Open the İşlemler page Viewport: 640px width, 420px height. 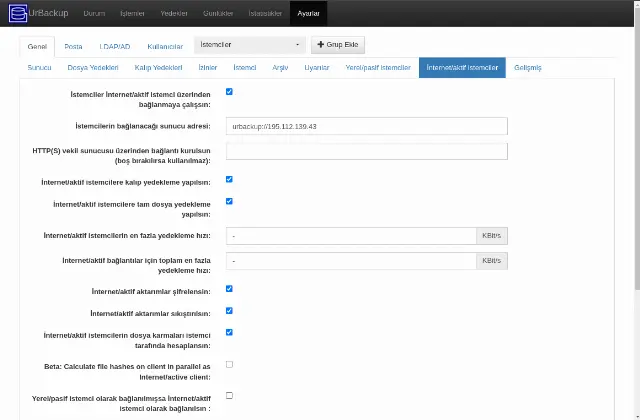(132, 13)
